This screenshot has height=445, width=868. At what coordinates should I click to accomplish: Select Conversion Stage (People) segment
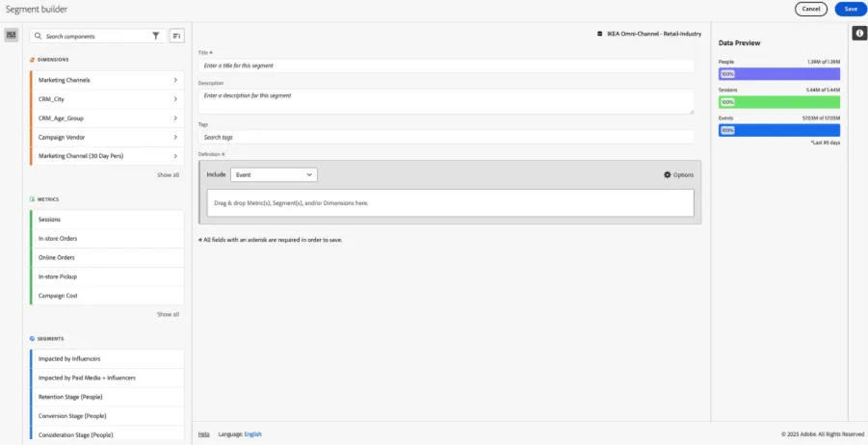(x=107, y=416)
